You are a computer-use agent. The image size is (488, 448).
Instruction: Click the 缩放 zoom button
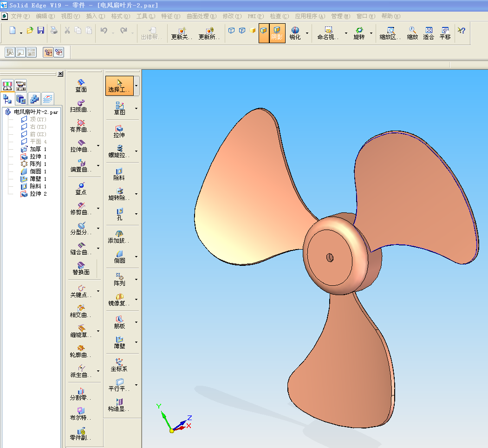(412, 33)
